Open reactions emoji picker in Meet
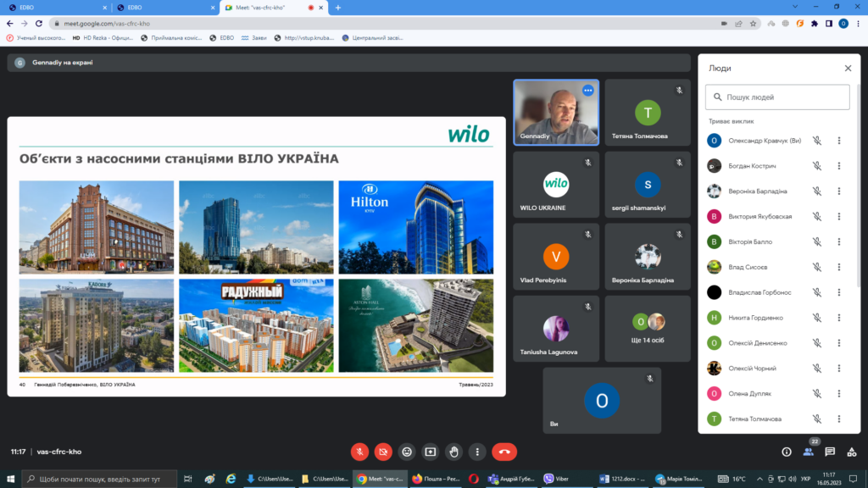This screenshot has height=488, width=868. [x=407, y=452]
